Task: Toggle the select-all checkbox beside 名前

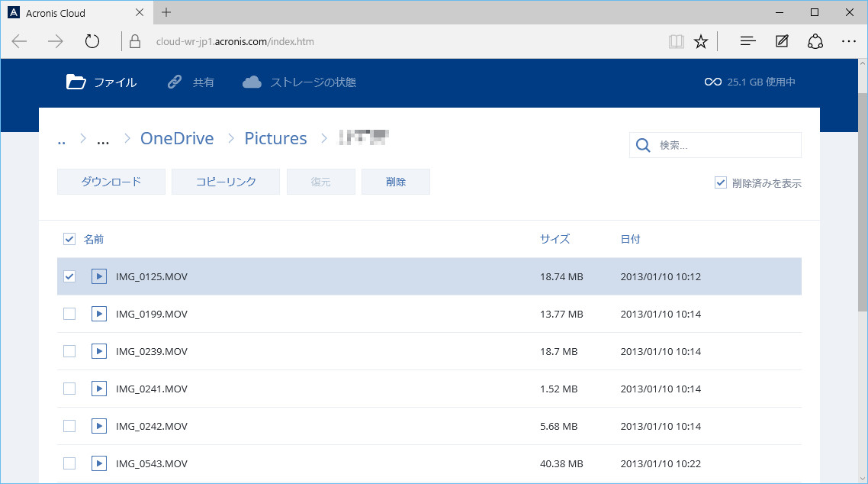Action: tap(69, 239)
